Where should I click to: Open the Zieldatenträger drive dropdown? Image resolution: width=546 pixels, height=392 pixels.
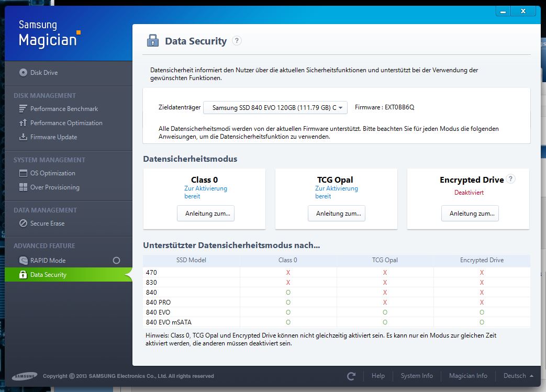pos(275,108)
